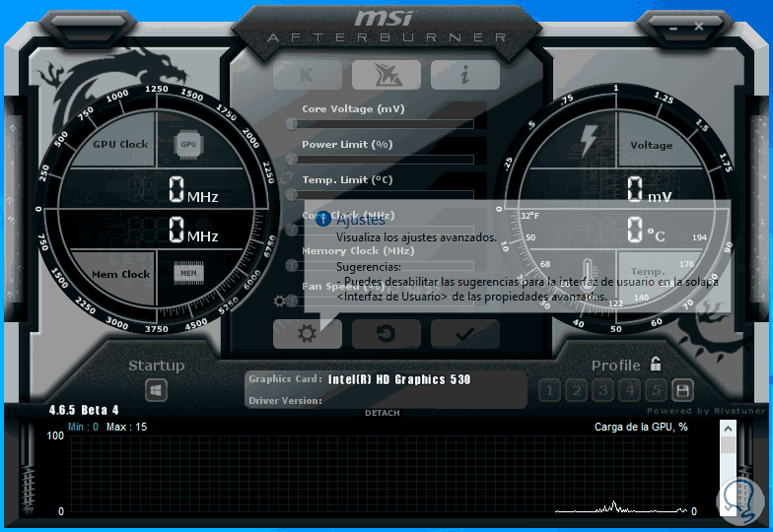Click the monitor scrollbar up arrow

[x=728, y=429]
